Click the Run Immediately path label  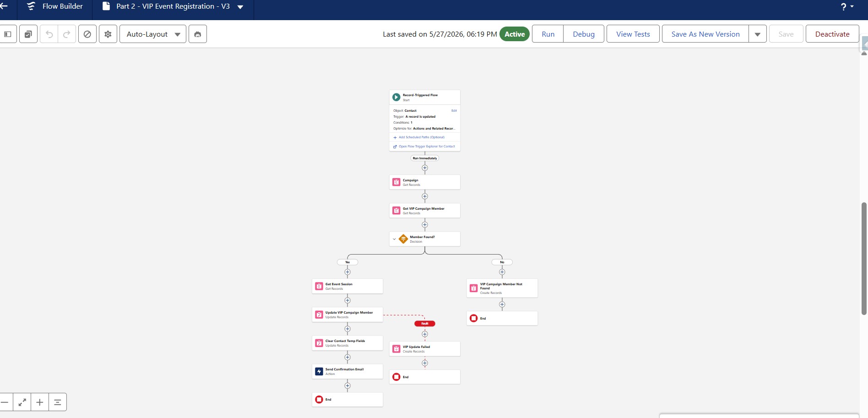pos(425,158)
